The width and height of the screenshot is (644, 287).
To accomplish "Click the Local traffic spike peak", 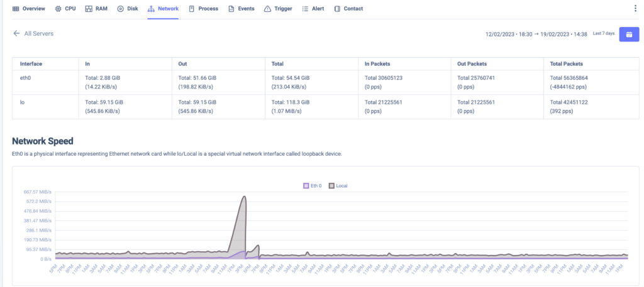I will click(244, 197).
